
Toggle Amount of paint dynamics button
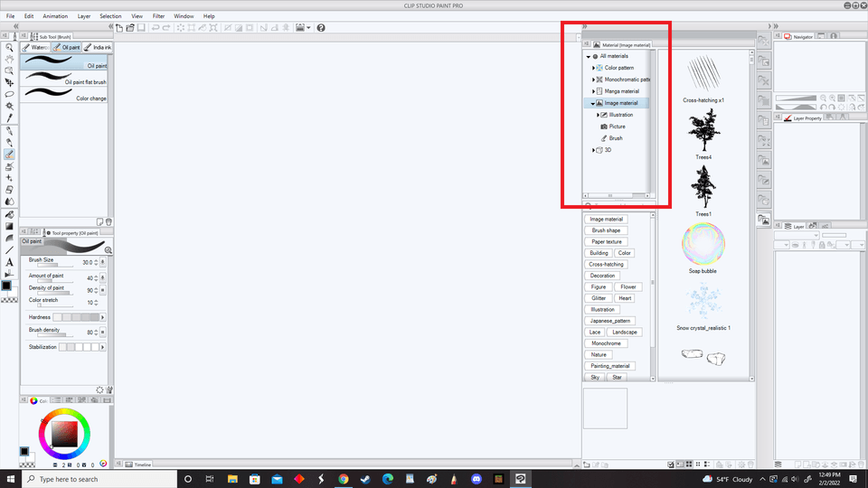click(x=102, y=277)
